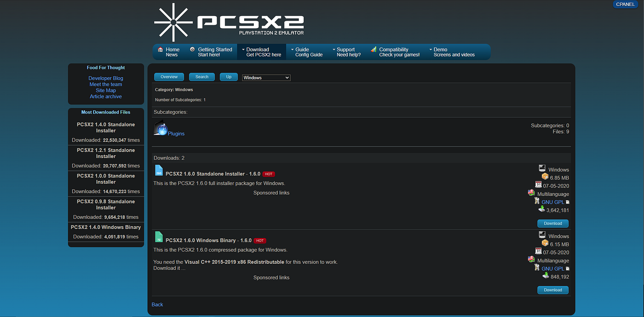Click the ISO file icon for the Standalone Installer

(159, 170)
